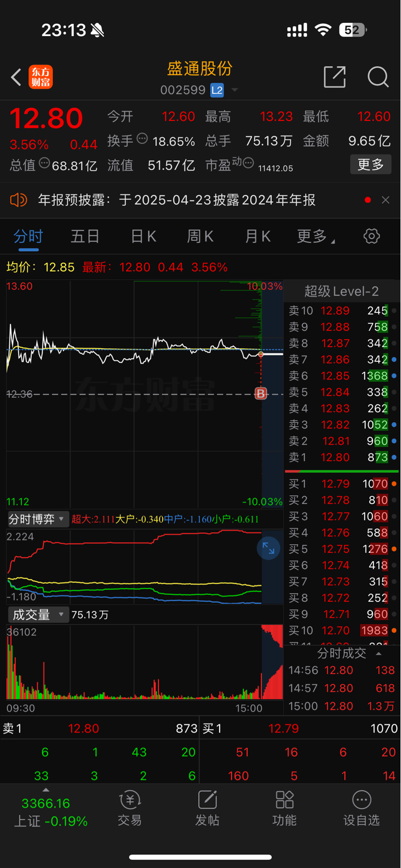Image resolution: width=401 pixels, height=868 pixels.
Task: Tap the info icon next to 总值
Action: (44, 163)
